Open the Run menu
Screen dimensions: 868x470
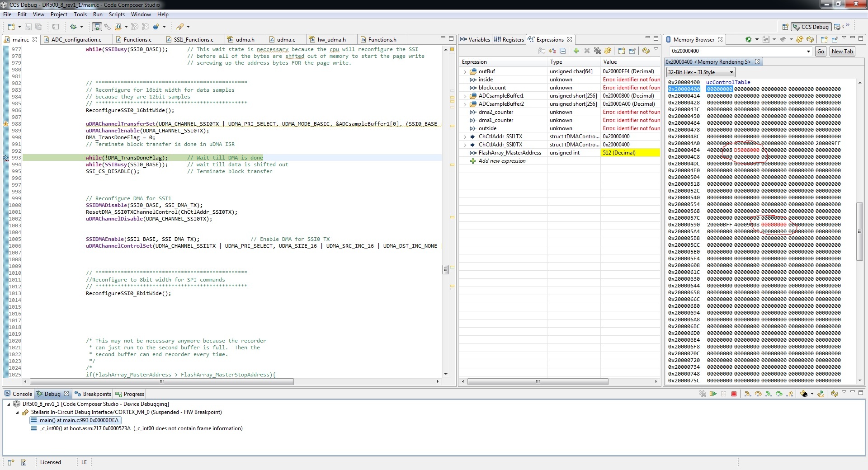click(98, 14)
